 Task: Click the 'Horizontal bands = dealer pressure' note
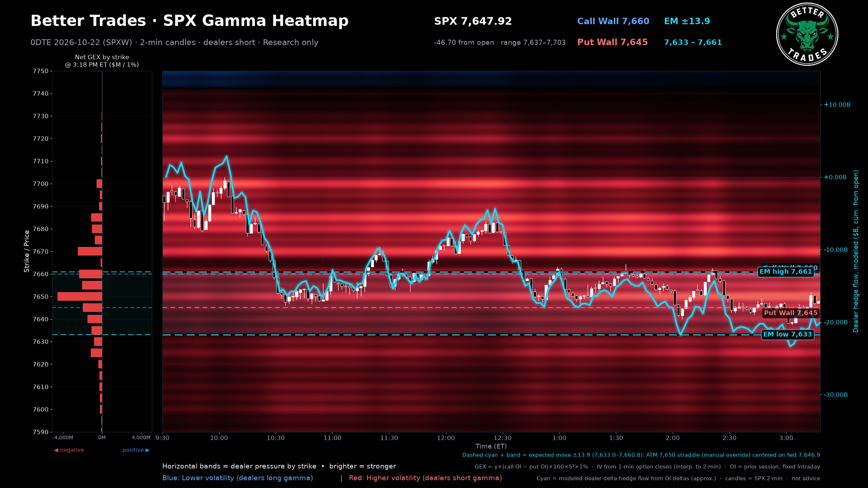pos(279,466)
